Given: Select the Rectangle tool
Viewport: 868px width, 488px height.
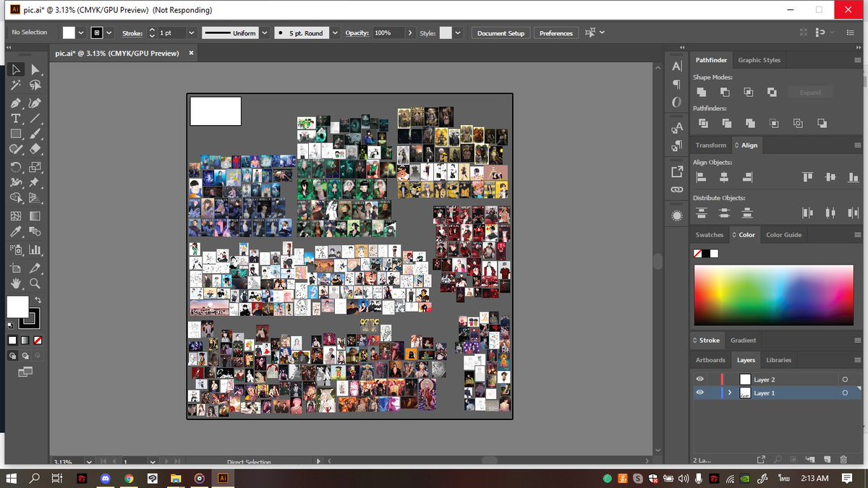Looking at the screenshot, I should [x=16, y=134].
